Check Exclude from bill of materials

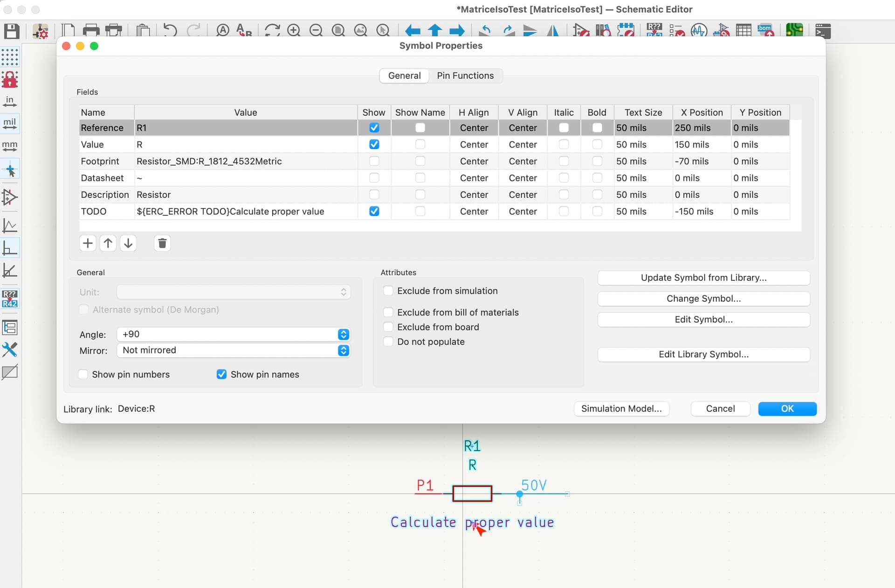point(388,312)
